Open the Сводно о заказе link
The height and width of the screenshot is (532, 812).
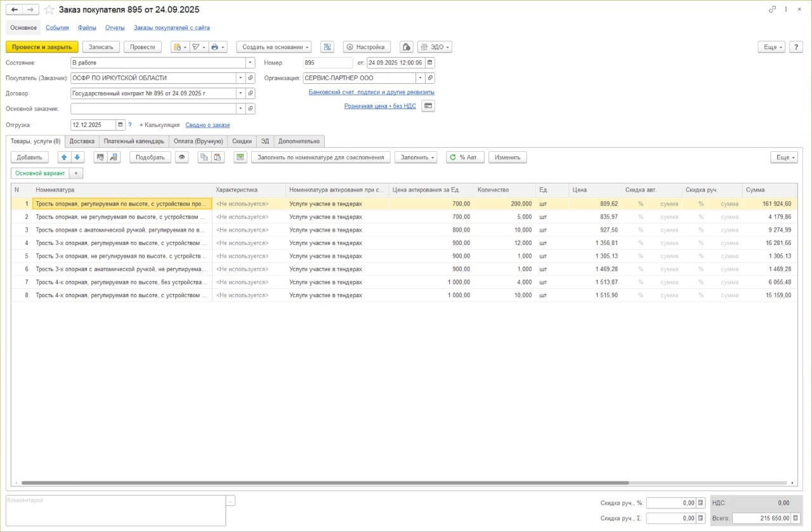(x=207, y=125)
